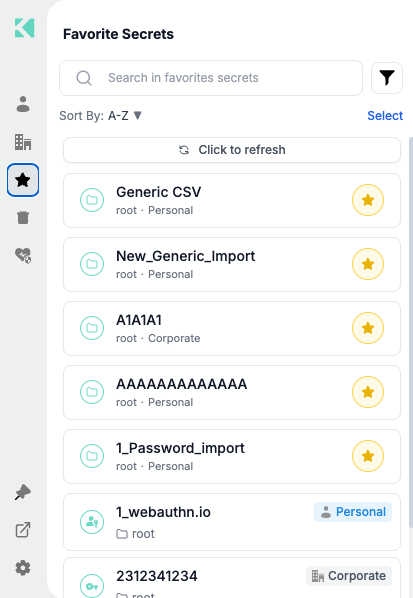
Task: Open the 1_Password_import folder entry
Action: (x=232, y=456)
